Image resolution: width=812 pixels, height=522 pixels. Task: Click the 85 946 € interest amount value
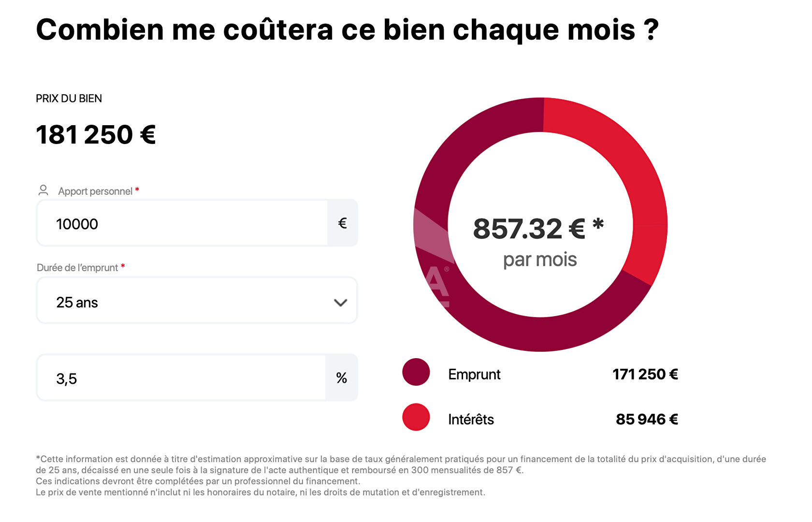click(x=647, y=419)
